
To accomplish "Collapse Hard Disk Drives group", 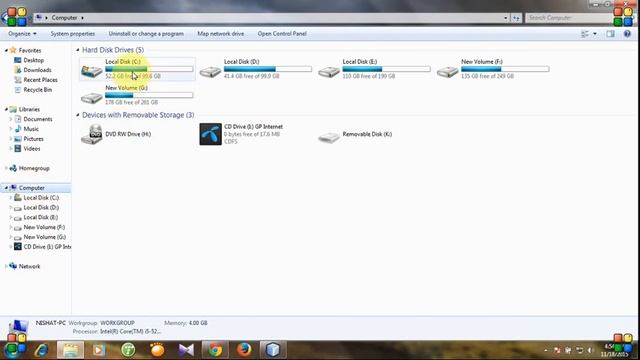I will pyautogui.click(x=78, y=50).
